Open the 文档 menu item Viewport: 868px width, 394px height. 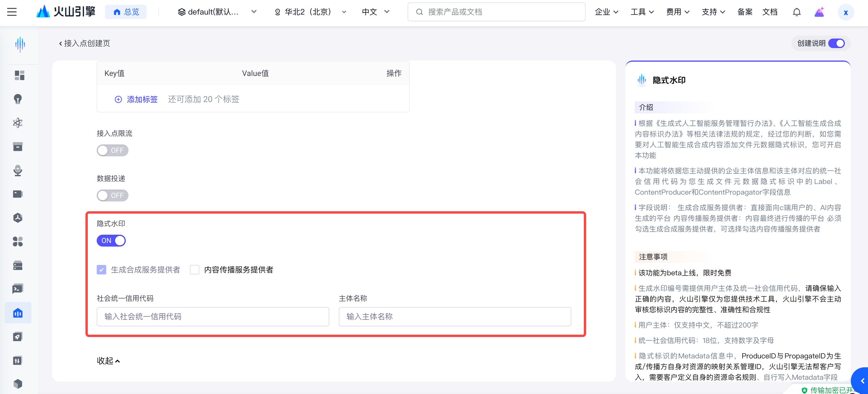point(770,12)
